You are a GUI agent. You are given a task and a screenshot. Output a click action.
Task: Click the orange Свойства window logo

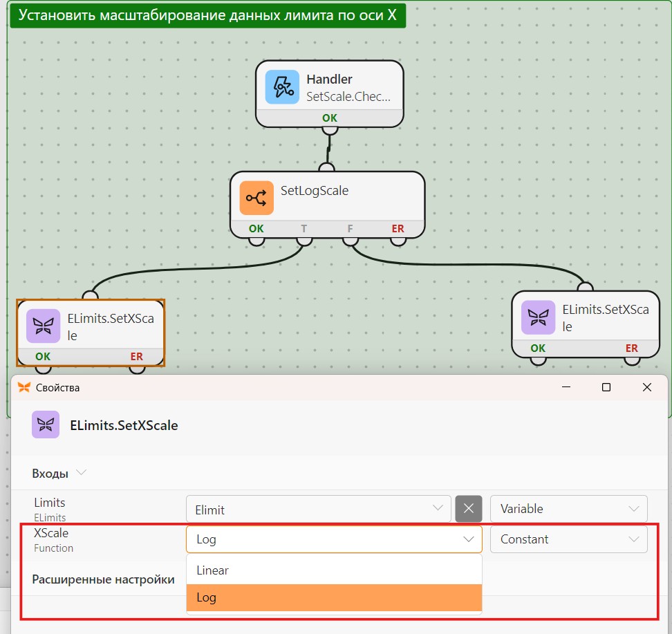[24, 387]
